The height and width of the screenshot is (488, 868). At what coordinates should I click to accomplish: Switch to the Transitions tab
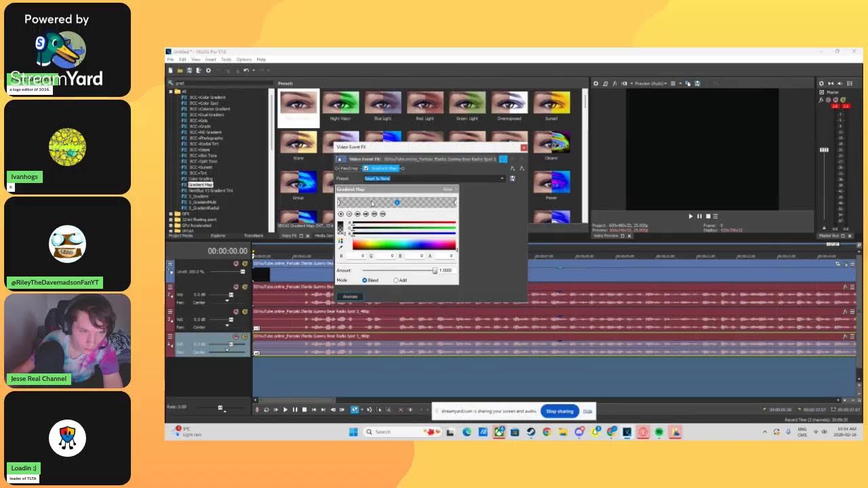coord(254,236)
